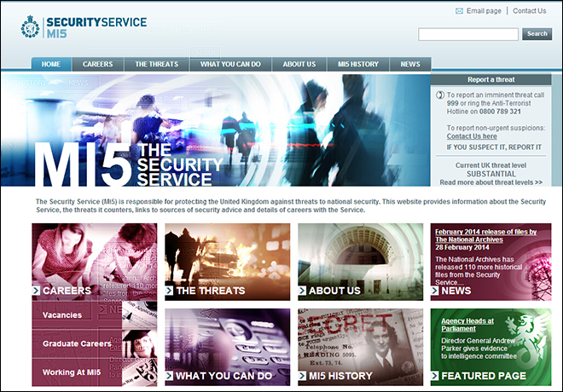
Task: Open the HOME tab
Action: [x=51, y=64]
